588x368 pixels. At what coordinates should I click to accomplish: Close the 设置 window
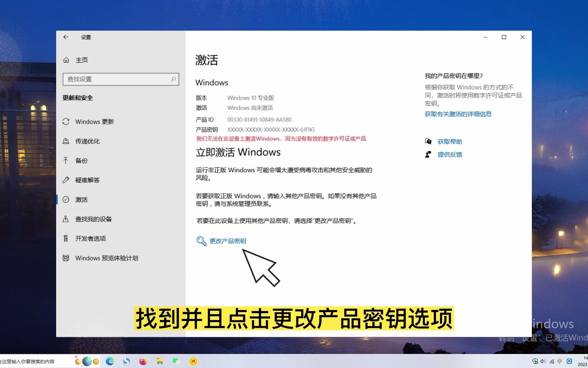point(523,37)
